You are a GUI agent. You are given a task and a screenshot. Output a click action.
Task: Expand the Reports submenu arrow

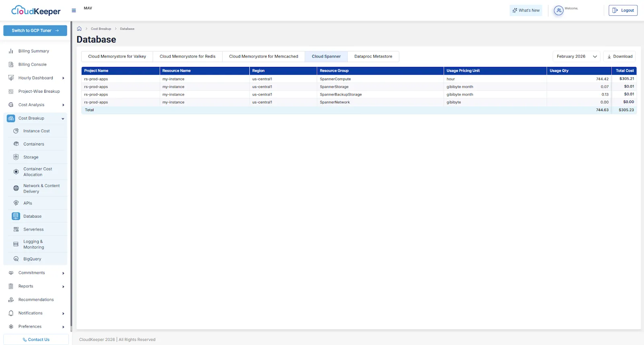pyautogui.click(x=63, y=287)
